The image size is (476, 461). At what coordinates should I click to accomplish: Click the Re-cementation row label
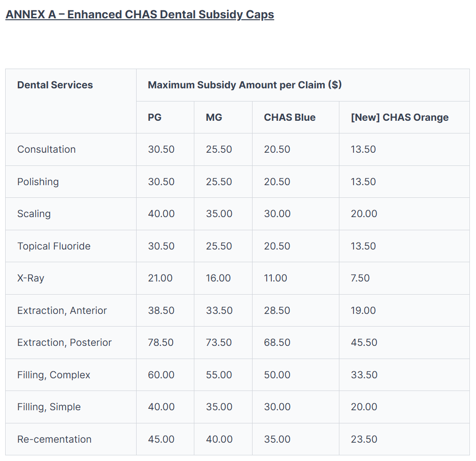click(54, 439)
